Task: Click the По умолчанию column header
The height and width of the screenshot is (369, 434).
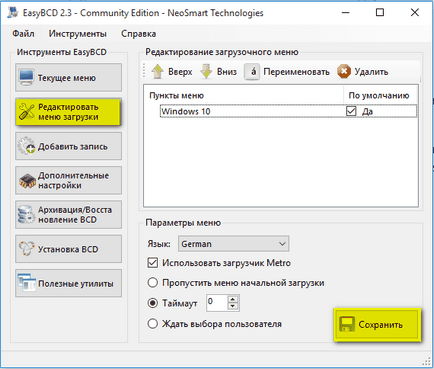Action: pyautogui.click(x=380, y=96)
